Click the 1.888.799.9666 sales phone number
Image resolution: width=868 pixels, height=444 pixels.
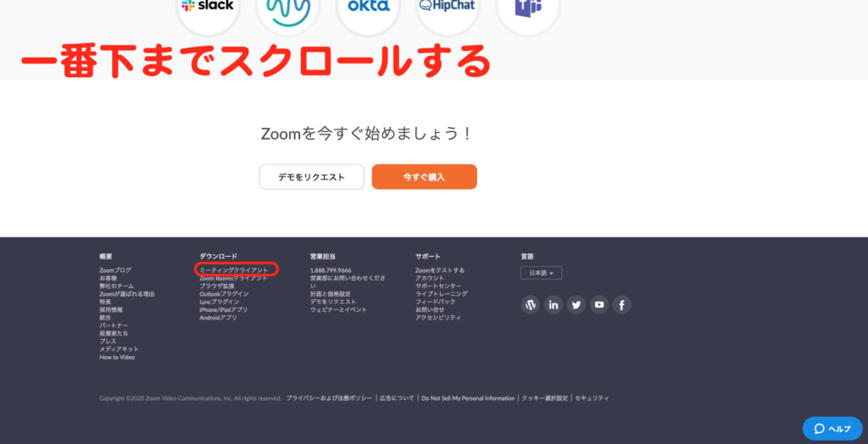(331, 270)
